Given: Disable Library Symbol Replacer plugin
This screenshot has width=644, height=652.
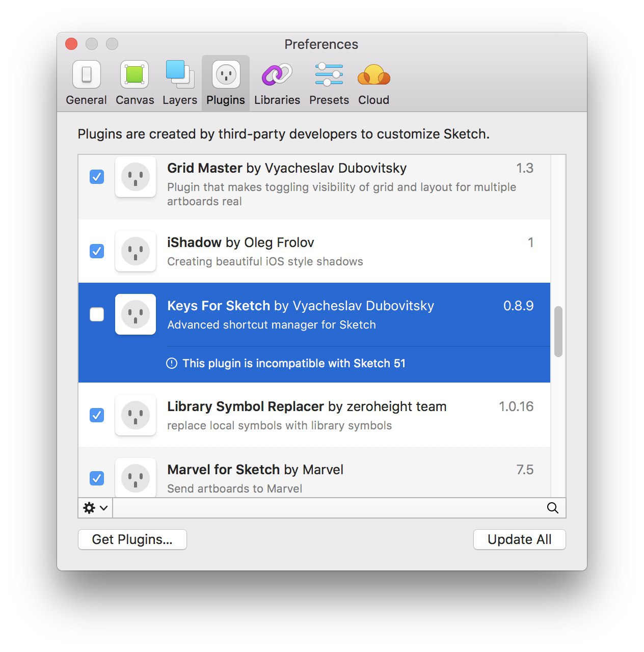Looking at the screenshot, I should click(x=97, y=415).
